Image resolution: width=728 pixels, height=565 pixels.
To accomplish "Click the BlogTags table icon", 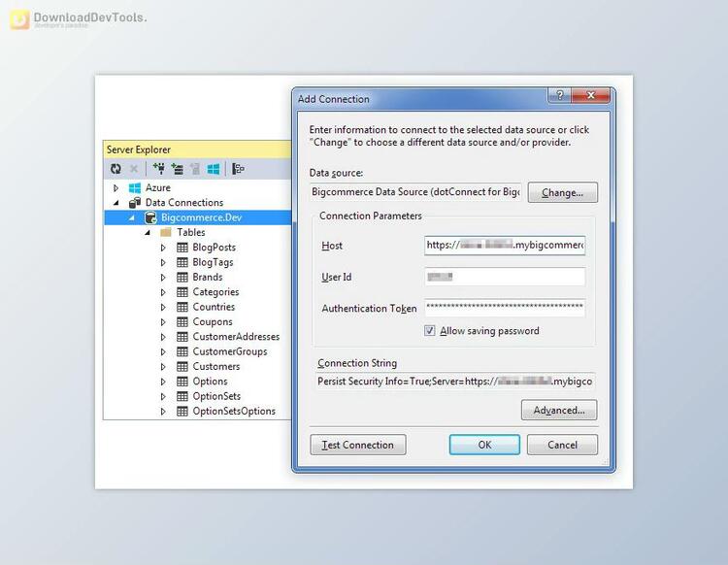I will 182,262.
